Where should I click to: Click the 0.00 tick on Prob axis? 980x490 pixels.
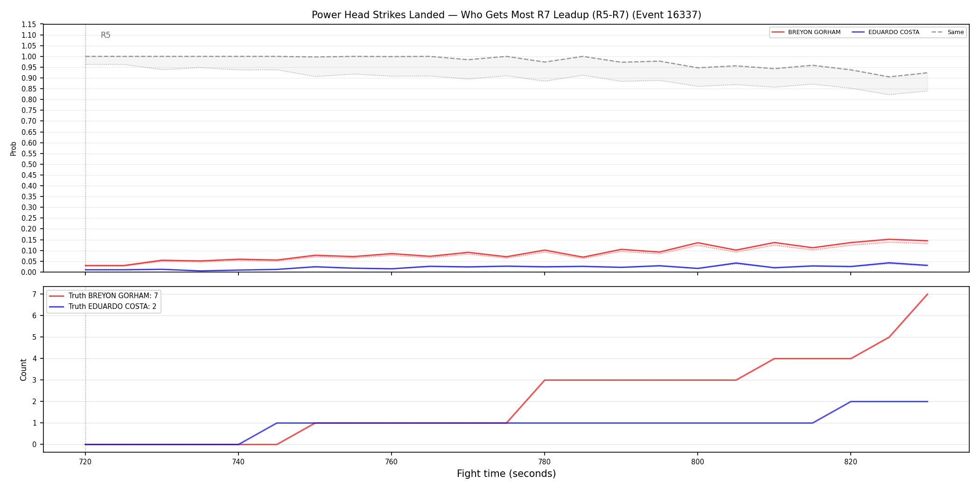[x=29, y=272]
